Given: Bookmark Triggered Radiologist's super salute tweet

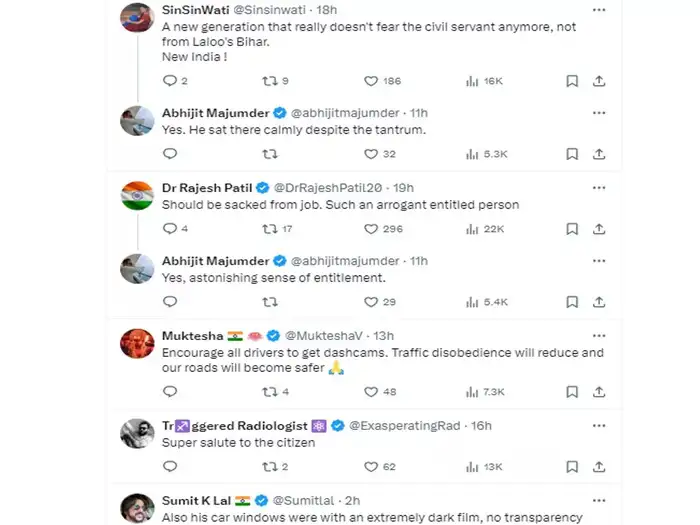Looking at the screenshot, I should pos(571,466).
